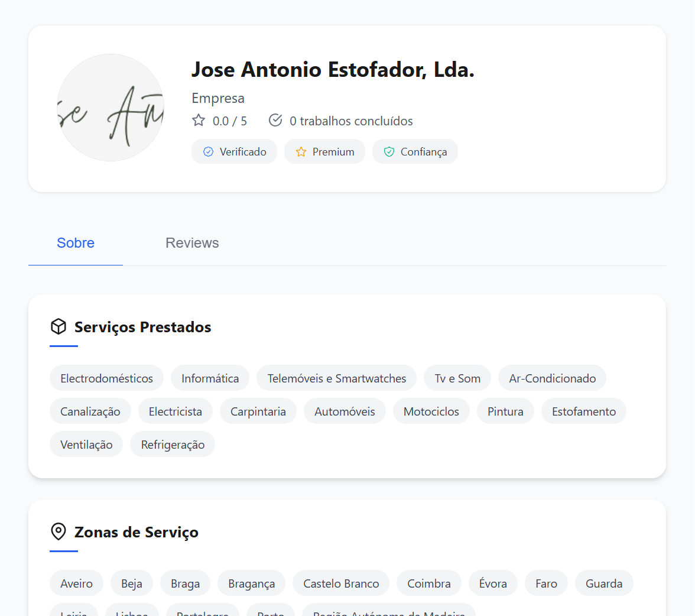This screenshot has height=616, width=695.
Task: Click the Jose Antonio Estofador, Lda. name link
Action: coord(333,69)
